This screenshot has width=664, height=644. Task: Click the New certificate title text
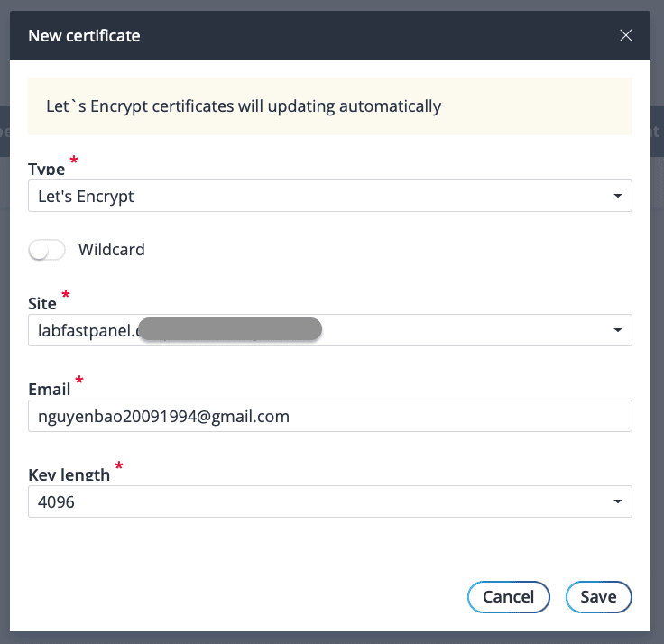84,36
